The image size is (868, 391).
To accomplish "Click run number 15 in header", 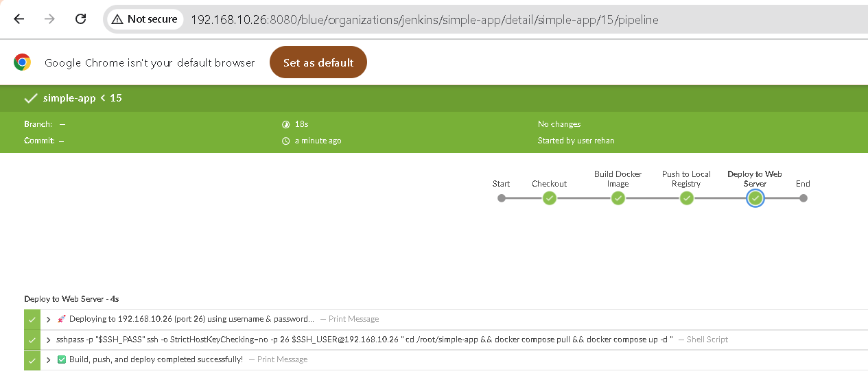I will click(x=116, y=98).
